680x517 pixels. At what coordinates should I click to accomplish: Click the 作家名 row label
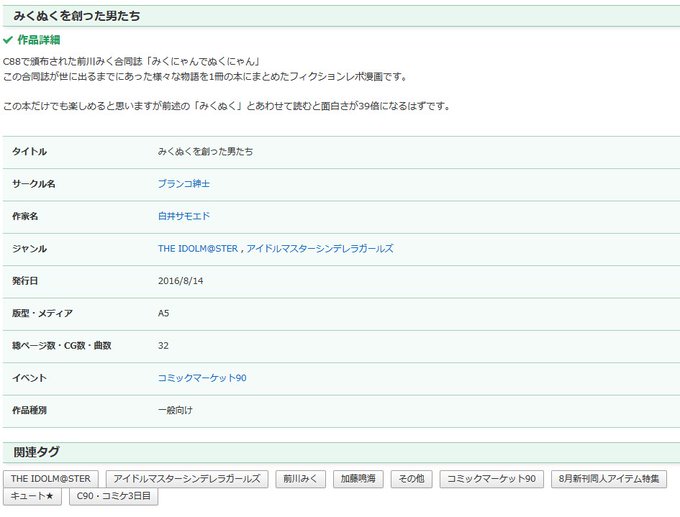(25, 216)
